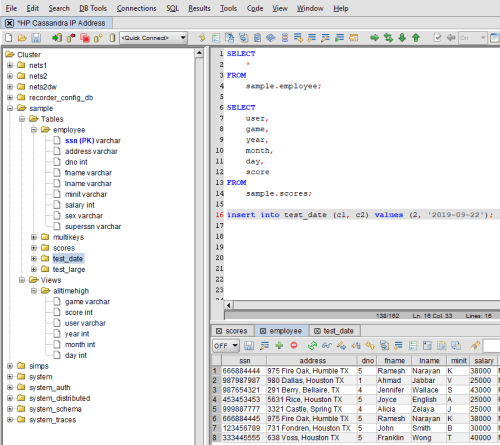Click the green right arrow commit icon
Screen dimensions: 500x445
click(x=374, y=38)
